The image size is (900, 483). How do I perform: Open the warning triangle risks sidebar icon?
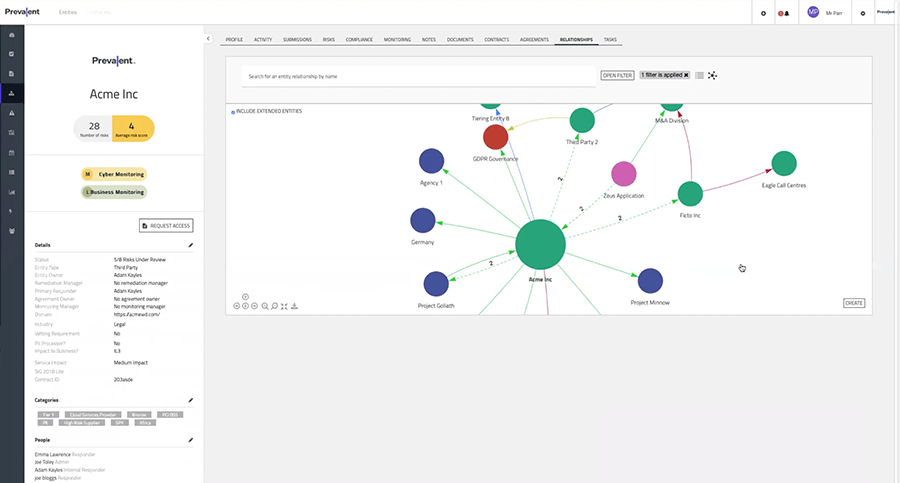pos(11,113)
